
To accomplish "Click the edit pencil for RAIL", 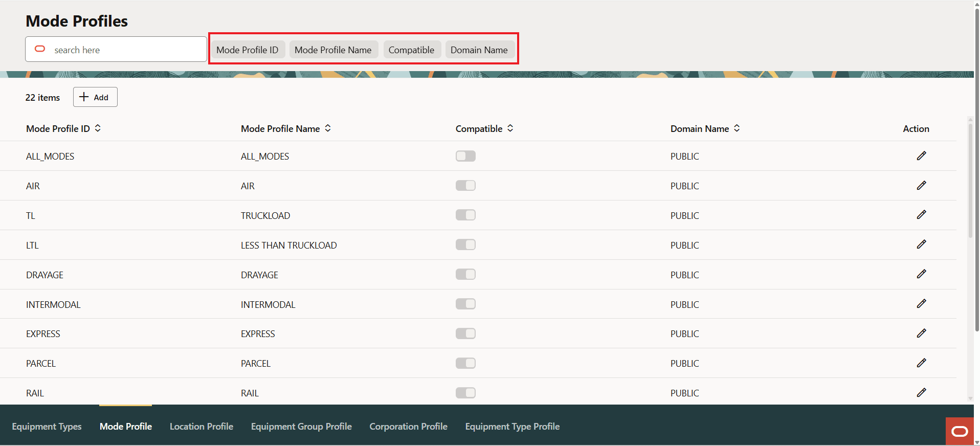I will [x=921, y=393].
